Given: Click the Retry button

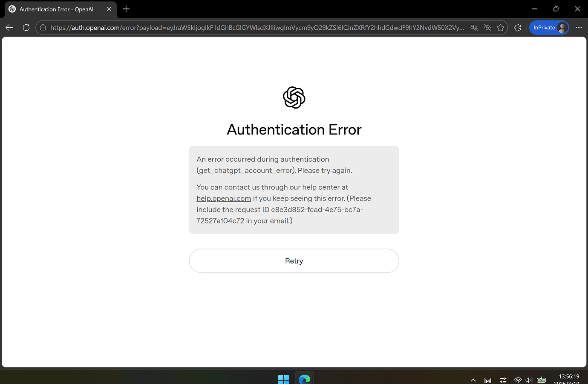Looking at the screenshot, I should pyautogui.click(x=294, y=261).
